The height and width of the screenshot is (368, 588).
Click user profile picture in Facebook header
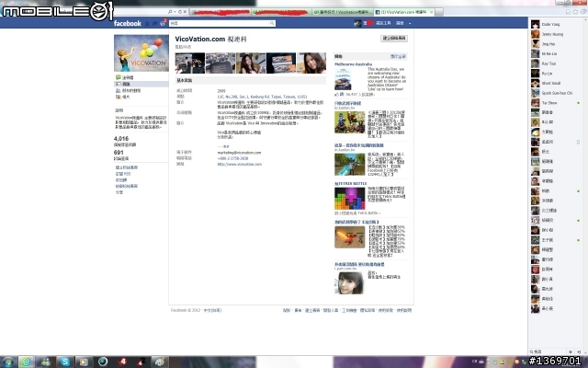point(357,23)
